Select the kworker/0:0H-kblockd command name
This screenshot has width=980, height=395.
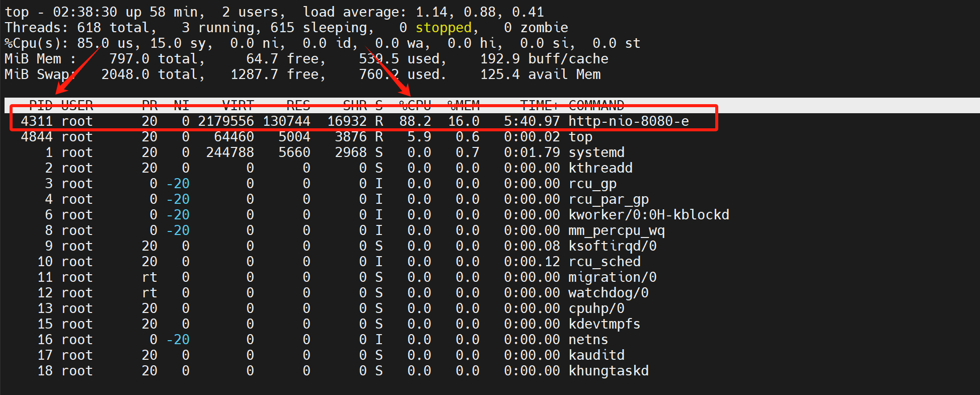(x=649, y=215)
